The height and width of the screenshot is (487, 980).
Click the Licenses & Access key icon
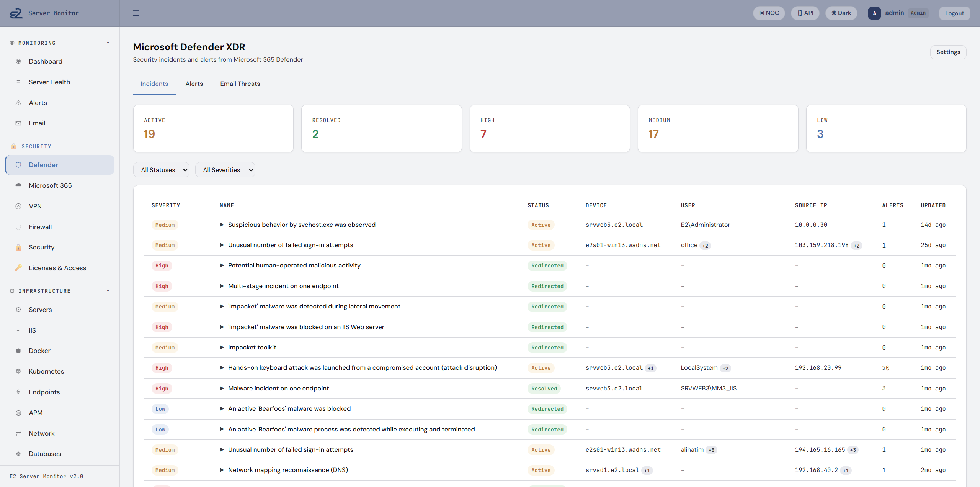(18, 268)
